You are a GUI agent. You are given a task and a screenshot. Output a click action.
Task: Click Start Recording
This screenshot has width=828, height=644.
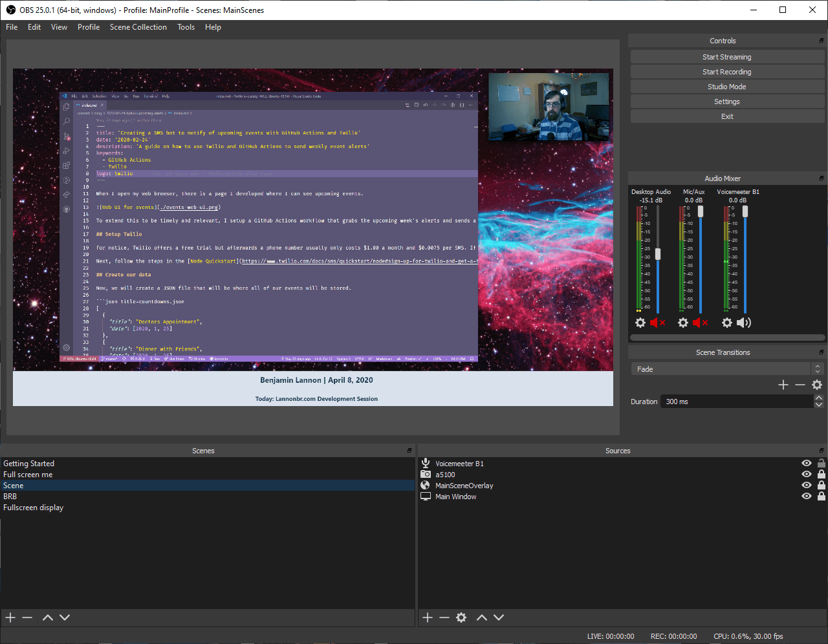[x=727, y=72]
